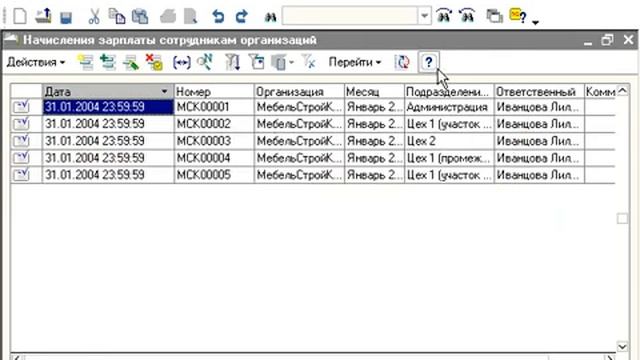Image resolution: width=640 pixels, height=360 pixels.
Task: Click the grayed-out print icon
Action: point(168,17)
